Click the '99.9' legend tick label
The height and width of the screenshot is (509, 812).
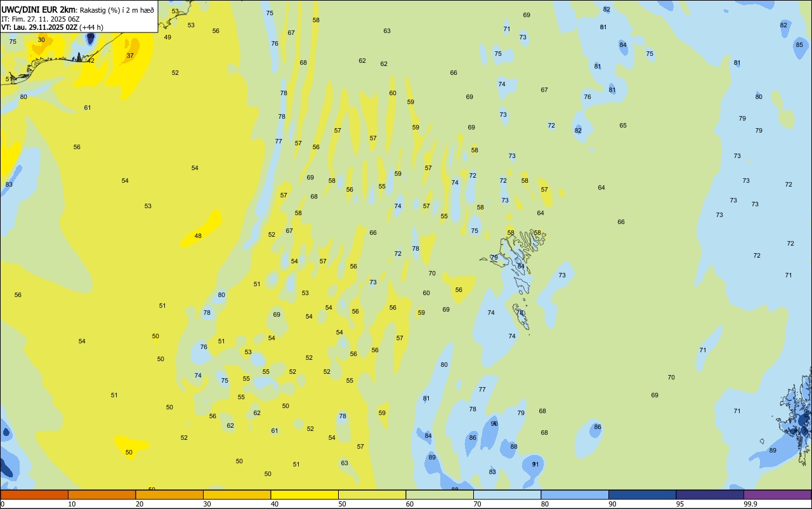click(x=750, y=504)
